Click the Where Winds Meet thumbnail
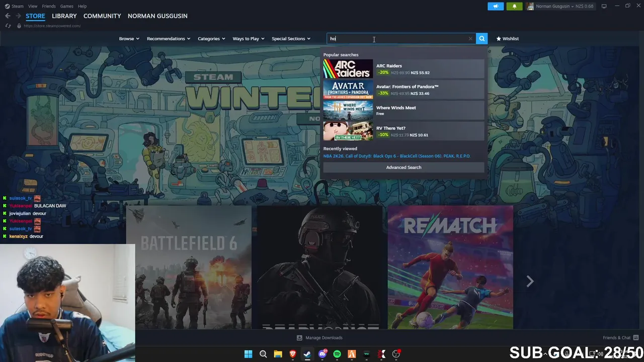The height and width of the screenshot is (362, 644). pyautogui.click(x=348, y=110)
